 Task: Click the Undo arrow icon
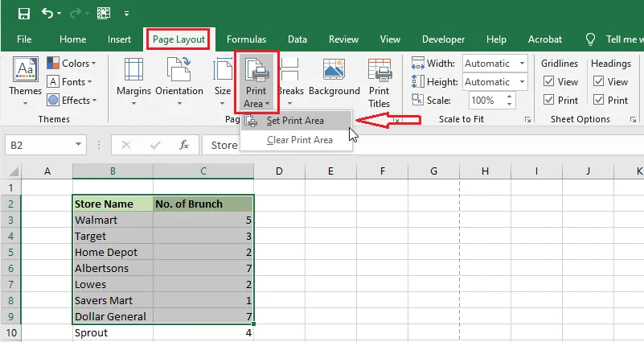[47, 14]
